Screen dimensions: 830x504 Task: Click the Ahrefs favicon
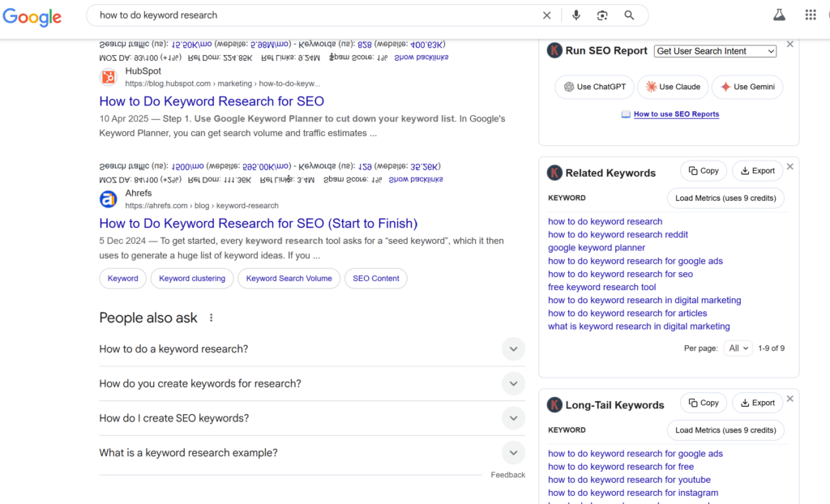click(x=109, y=199)
